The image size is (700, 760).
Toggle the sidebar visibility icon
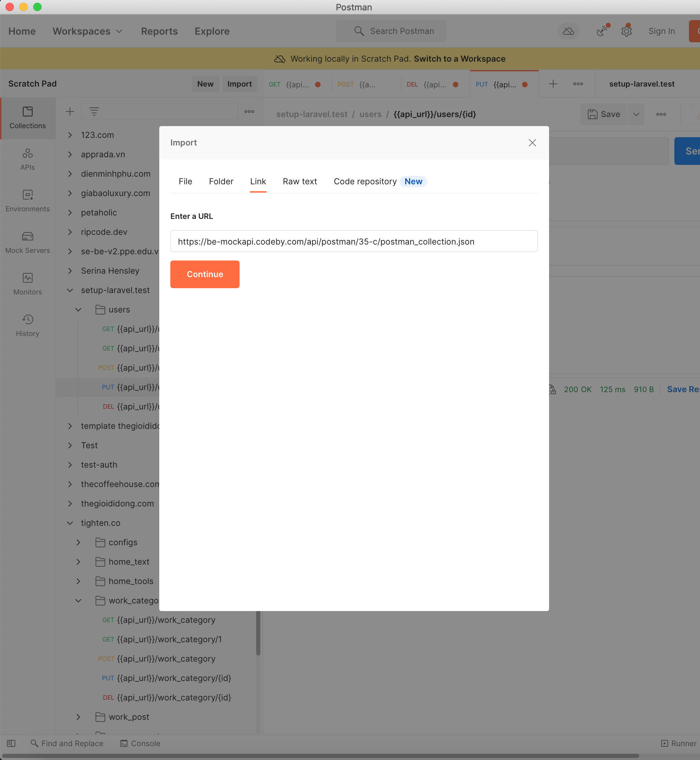pos(11,743)
